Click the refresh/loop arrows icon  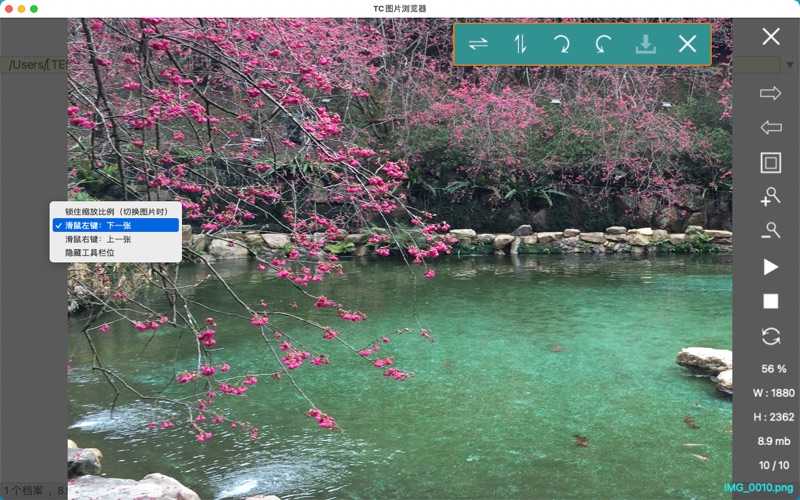tap(770, 336)
